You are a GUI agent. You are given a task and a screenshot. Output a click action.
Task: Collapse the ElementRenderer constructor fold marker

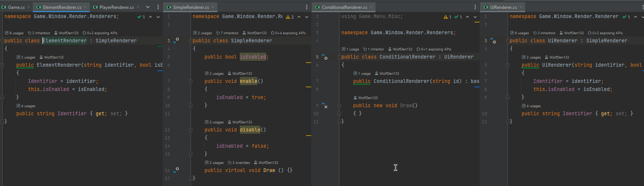(2, 65)
